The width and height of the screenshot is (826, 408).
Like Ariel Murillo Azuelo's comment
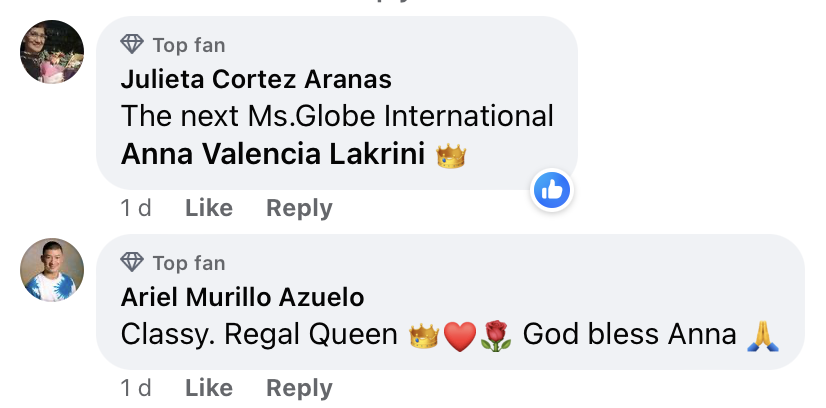coord(209,388)
